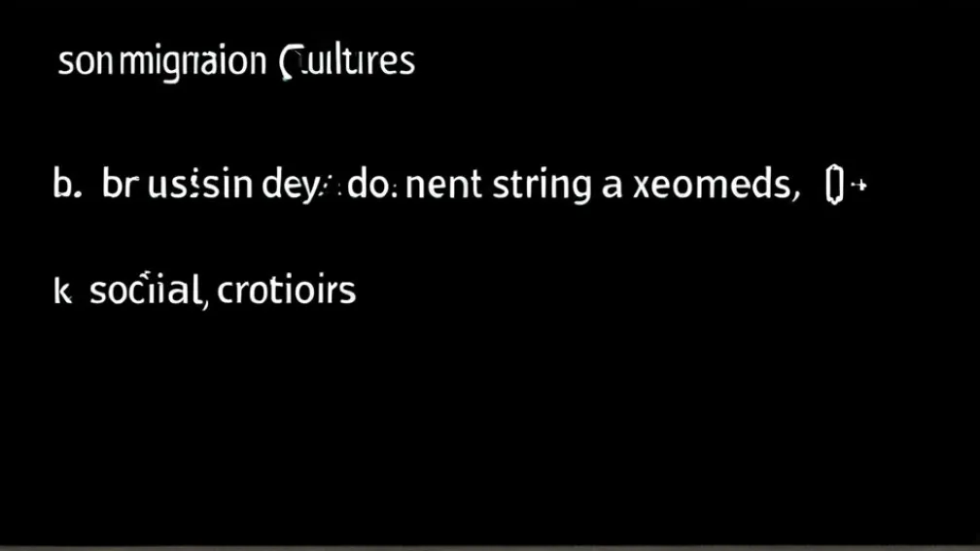Click the word "crotioirs"
The height and width of the screenshot is (551, 980).
287,291
